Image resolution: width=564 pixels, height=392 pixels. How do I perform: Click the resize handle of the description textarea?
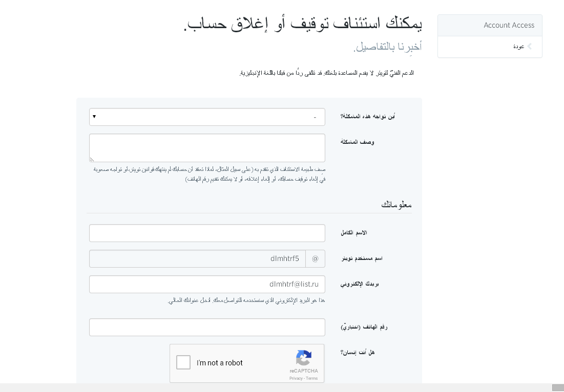coord(92,159)
